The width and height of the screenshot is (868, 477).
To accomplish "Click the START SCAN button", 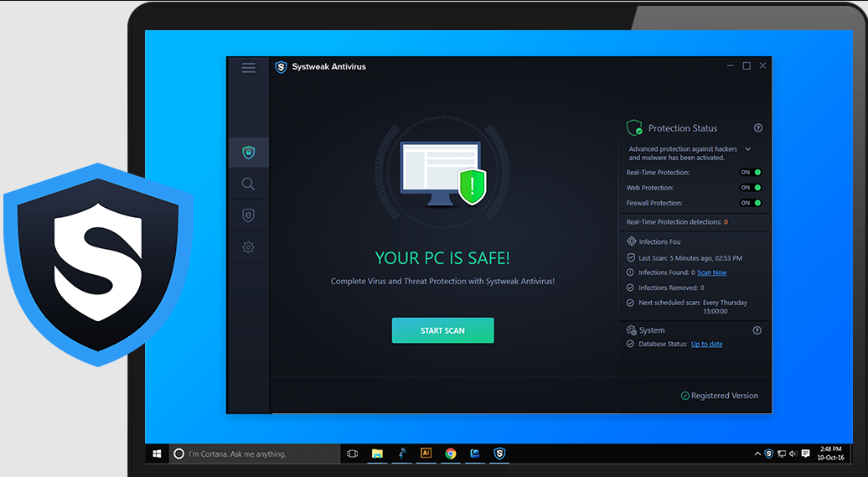I will click(x=443, y=330).
